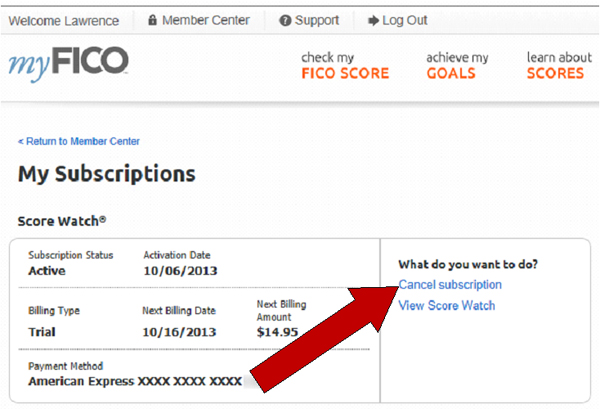This screenshot has width=600, height=409.
Task: Click the 10/16/2013 next billing date
Action: pyautogui.click(x=180, y=331)
